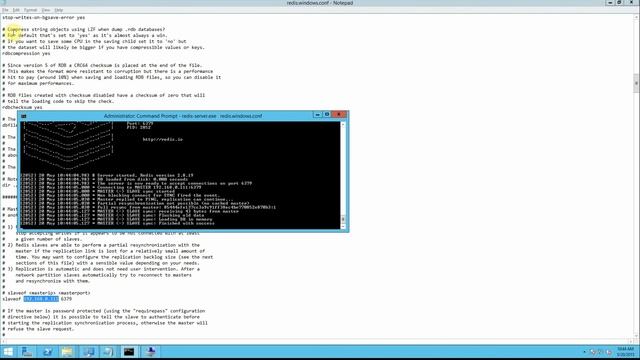
Task: Click 'Since version 5 of RDB' comment line
Action: pos(102,65)
